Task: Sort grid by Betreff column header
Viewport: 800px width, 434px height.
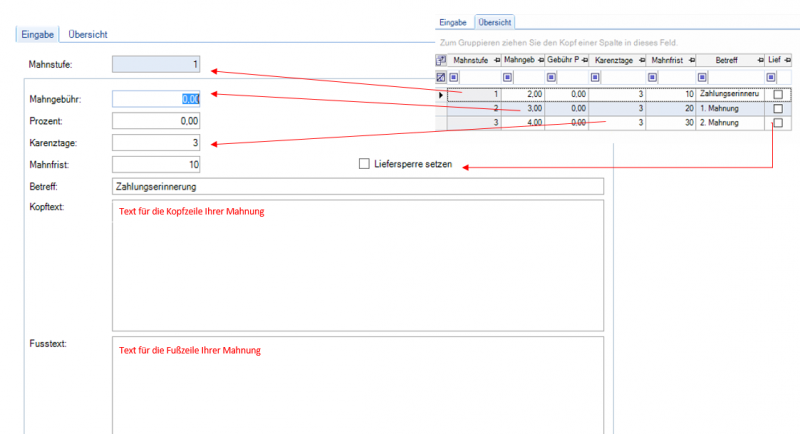Action: (x=725, y=60)
